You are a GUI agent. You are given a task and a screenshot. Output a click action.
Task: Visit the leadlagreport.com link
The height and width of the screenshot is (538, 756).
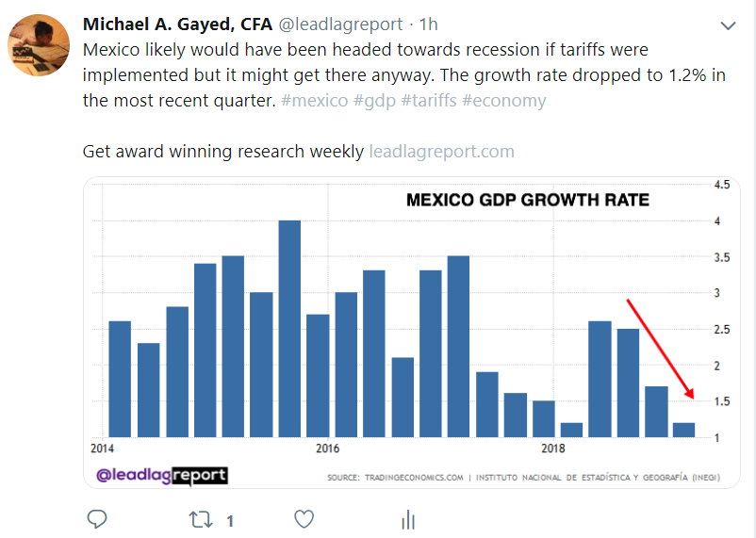click(441, 151)
